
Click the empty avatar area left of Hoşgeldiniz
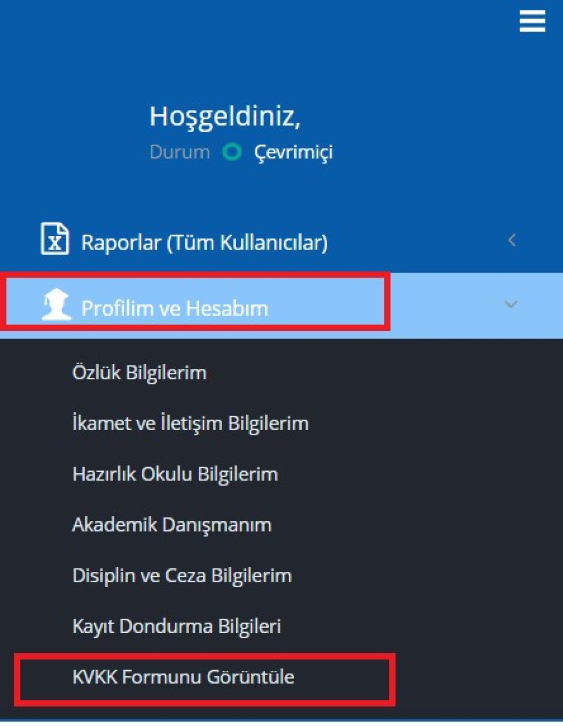82,132
